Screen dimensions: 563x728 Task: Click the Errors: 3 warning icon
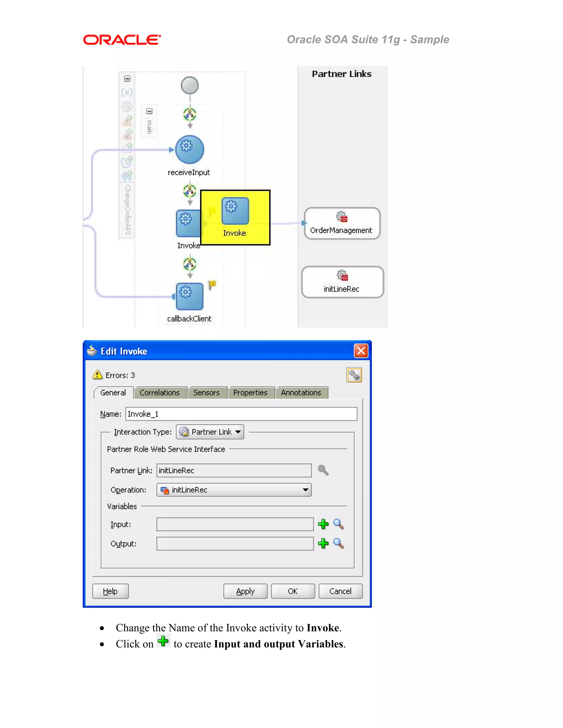[x=97, y=375]
